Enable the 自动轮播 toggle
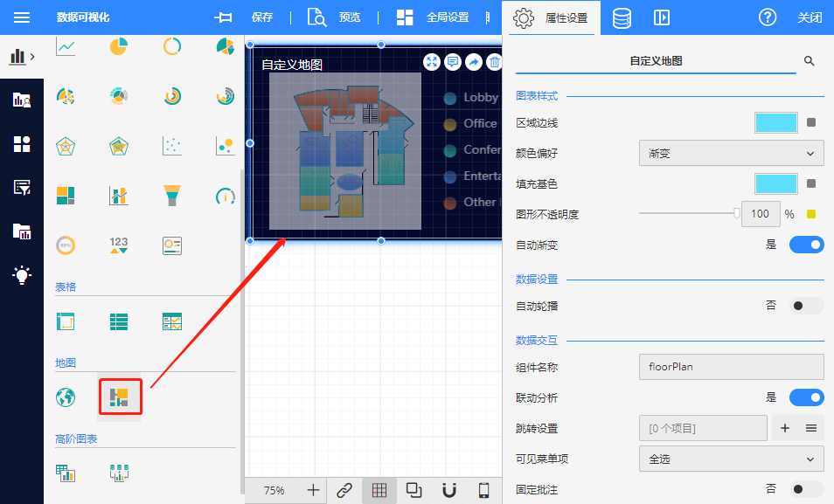Screen dimensions: 834x504 click(x=806, y=306)
